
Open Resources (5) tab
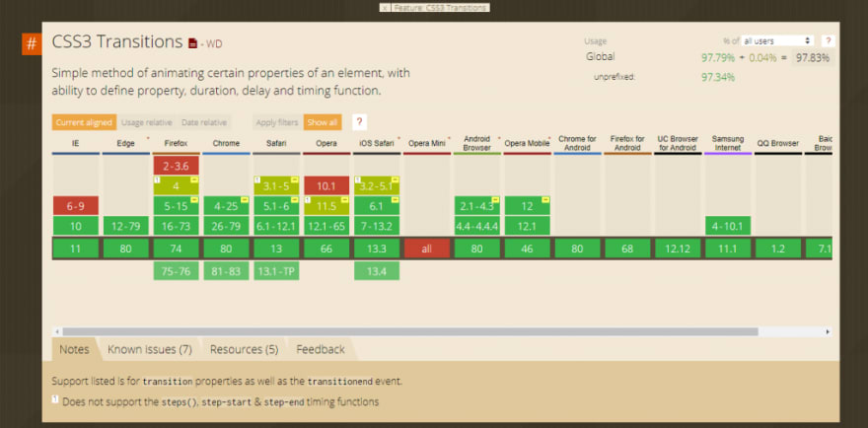click(245, 349)
